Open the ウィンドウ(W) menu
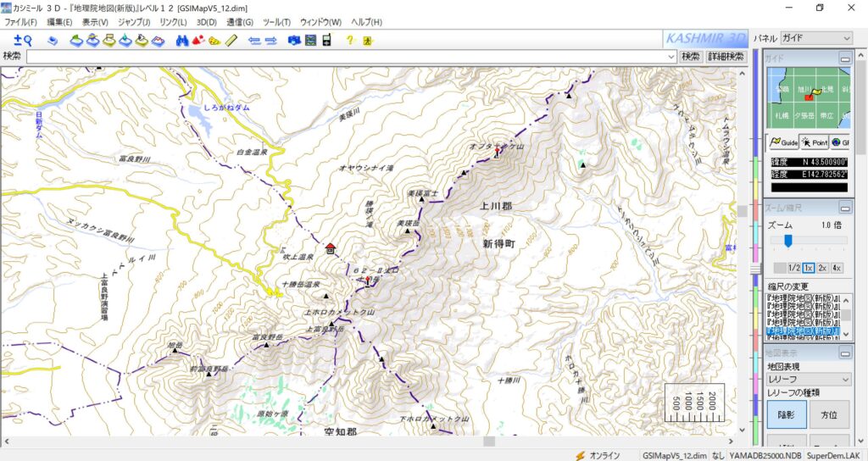This screenshot has height=461, width=868. [x=320, y=22]
